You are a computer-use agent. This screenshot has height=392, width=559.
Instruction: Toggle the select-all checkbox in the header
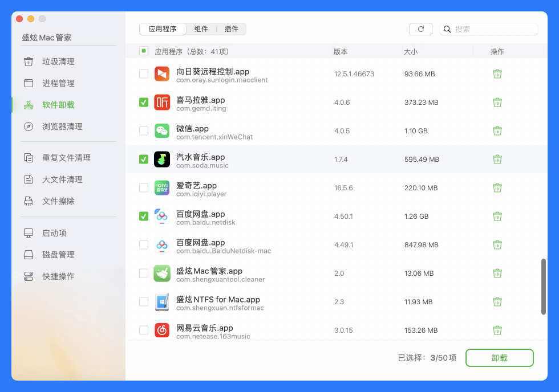(x=143, y=51)
